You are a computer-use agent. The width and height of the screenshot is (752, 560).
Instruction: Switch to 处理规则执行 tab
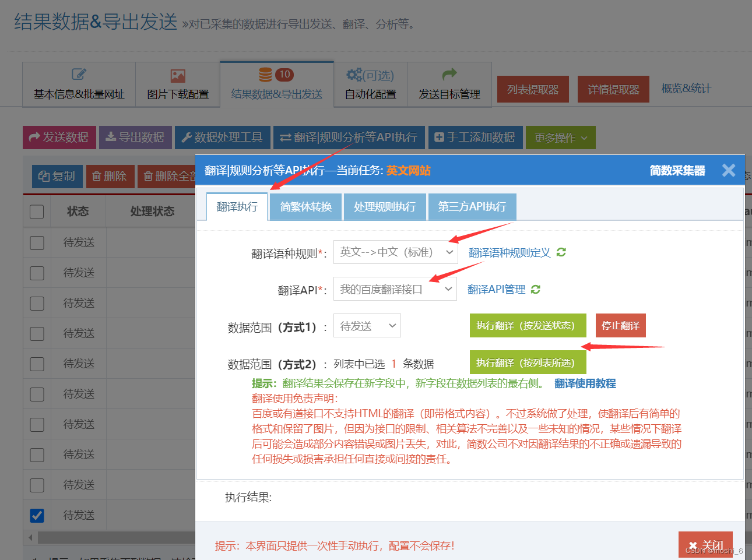tap(385, 207)
